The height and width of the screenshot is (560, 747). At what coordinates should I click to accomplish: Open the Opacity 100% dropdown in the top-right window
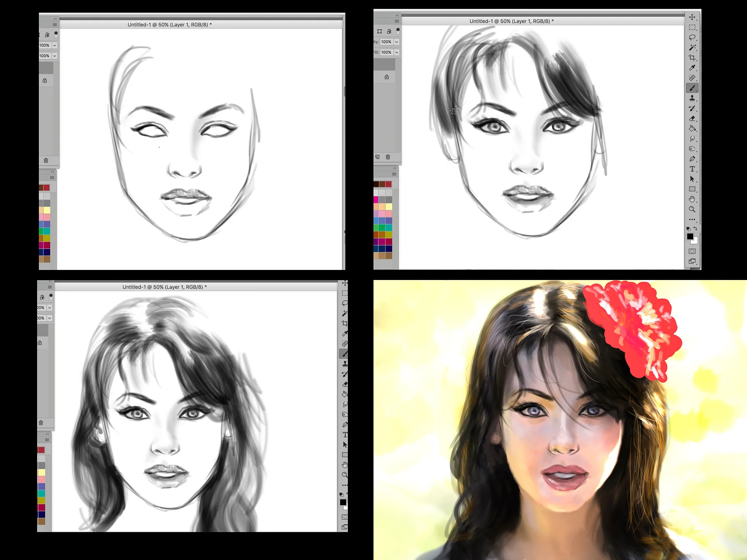coord(396,42)
